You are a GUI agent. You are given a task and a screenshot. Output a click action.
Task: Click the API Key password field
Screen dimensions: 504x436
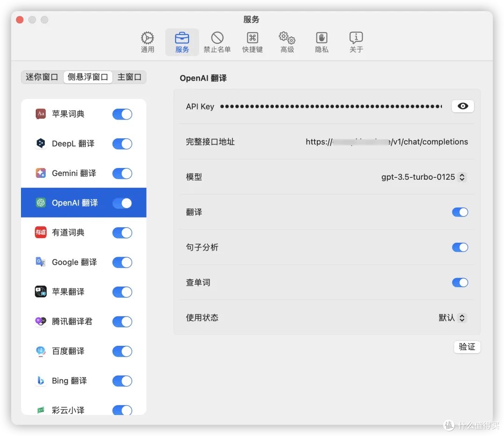[330, 106]
